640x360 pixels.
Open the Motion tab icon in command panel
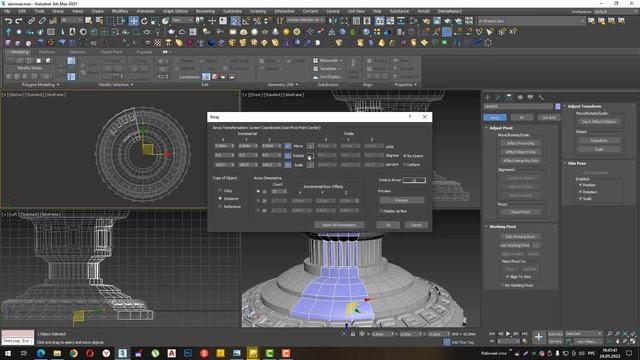[x=520, y=97]
